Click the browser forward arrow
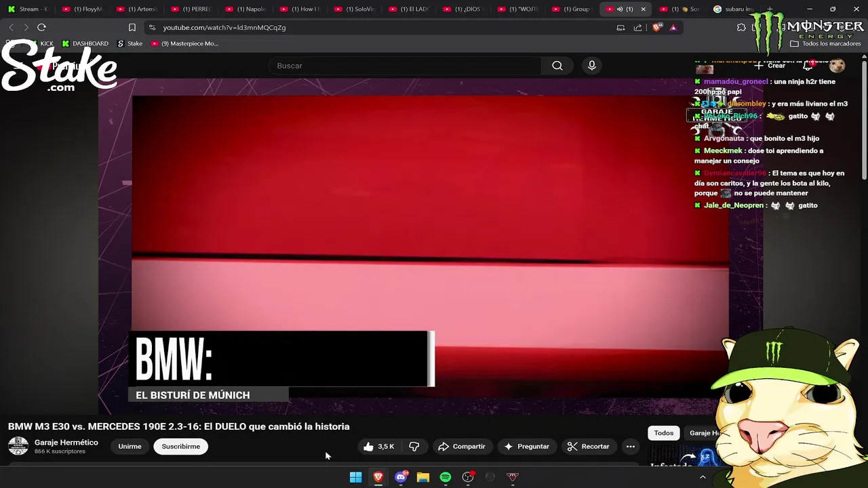The height and width of the screenshot is (488, 868). pyautogui.click(x=26, y=28)
